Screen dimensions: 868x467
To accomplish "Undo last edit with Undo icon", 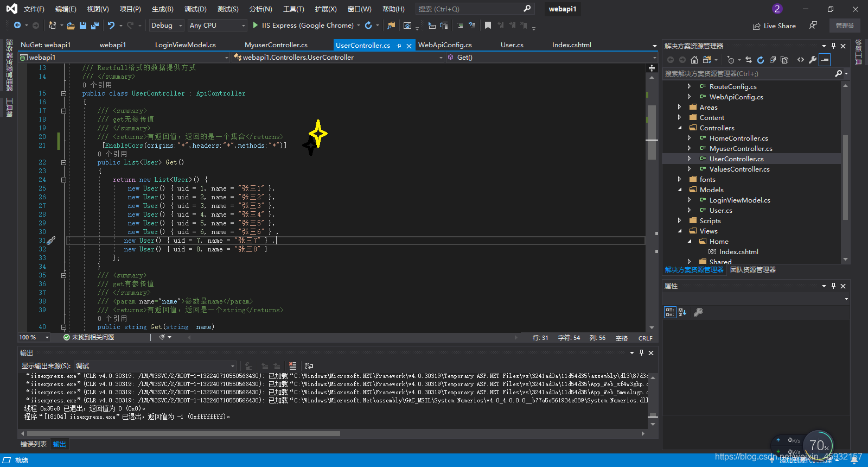I will (x=111, y=26).
